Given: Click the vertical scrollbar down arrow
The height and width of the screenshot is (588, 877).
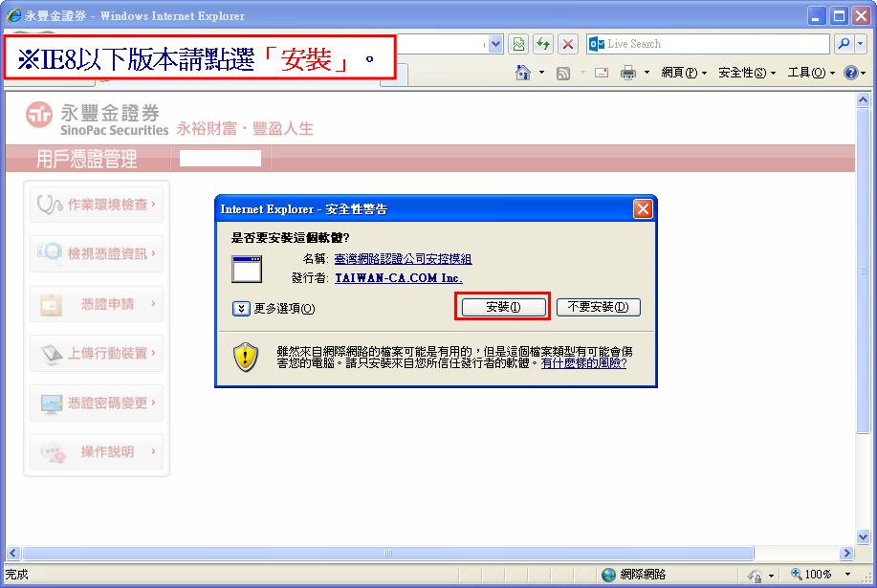Looking at the screenshot, I should pyautogui.click(x=863, y=536).
